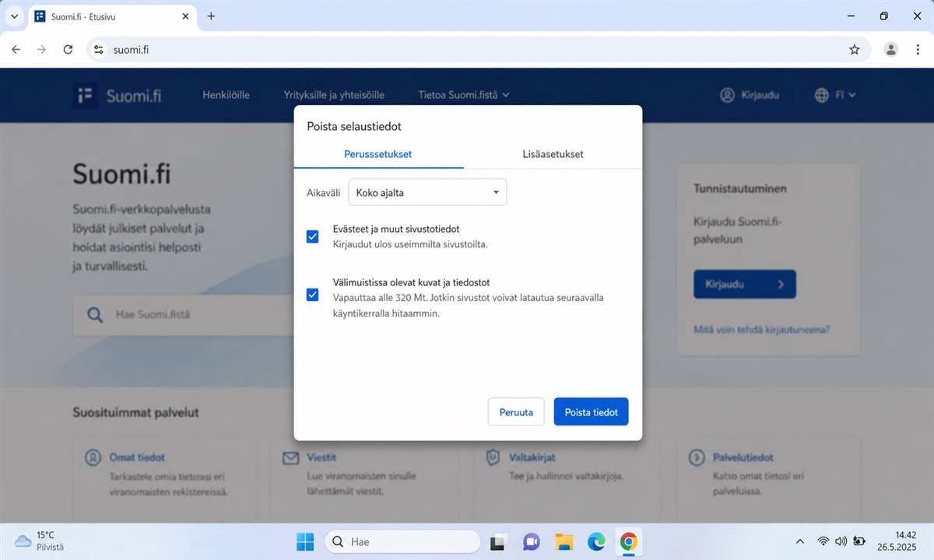934x560 pixels.
Task: Open the Aikaväli Koko ajalta dropdown
Action: pyautogui.click(x=427, y=192)
